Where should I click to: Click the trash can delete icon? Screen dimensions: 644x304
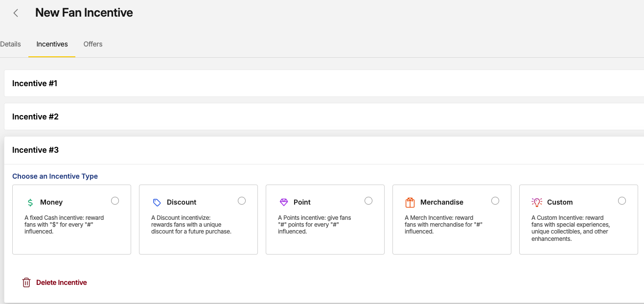click(26, 282)
